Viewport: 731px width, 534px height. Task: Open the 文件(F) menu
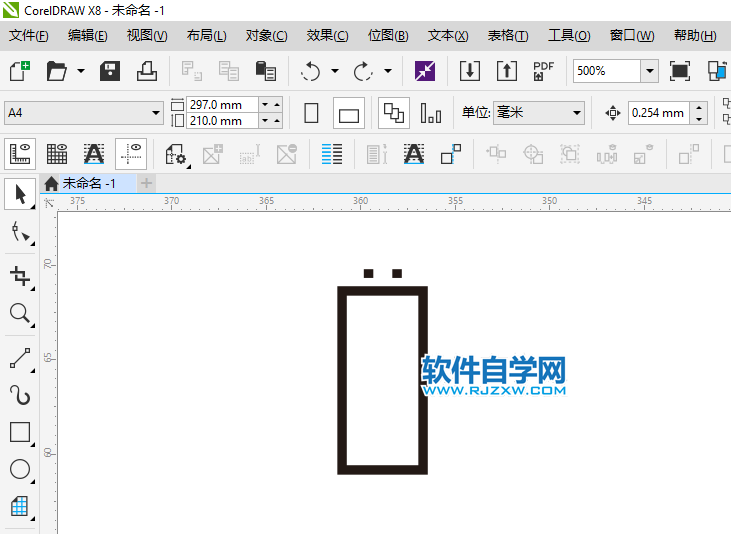[28, 35]
